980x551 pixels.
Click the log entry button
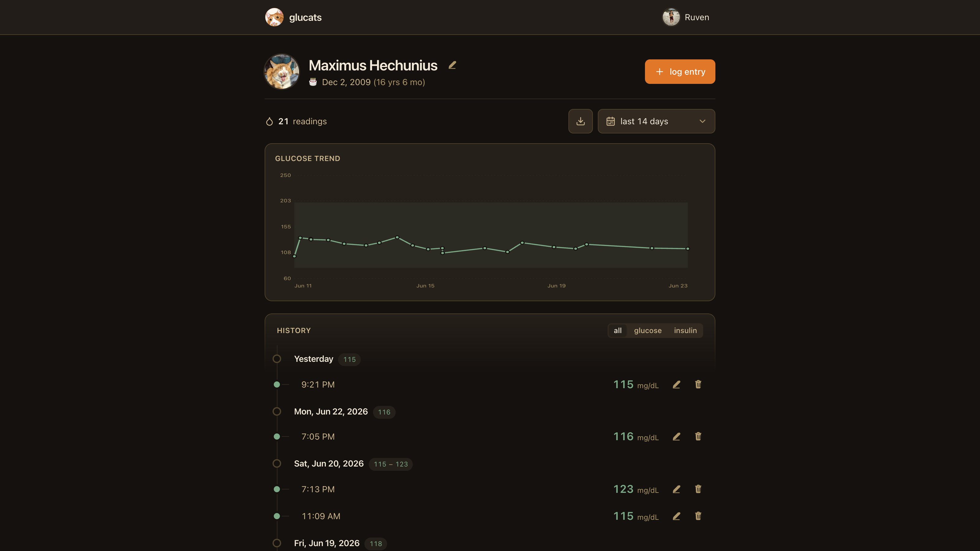[x=680, y=72]
